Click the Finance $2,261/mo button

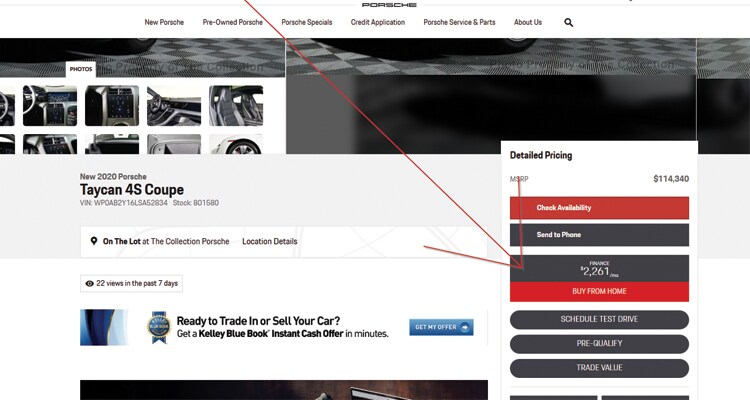[x=599, y=269]
